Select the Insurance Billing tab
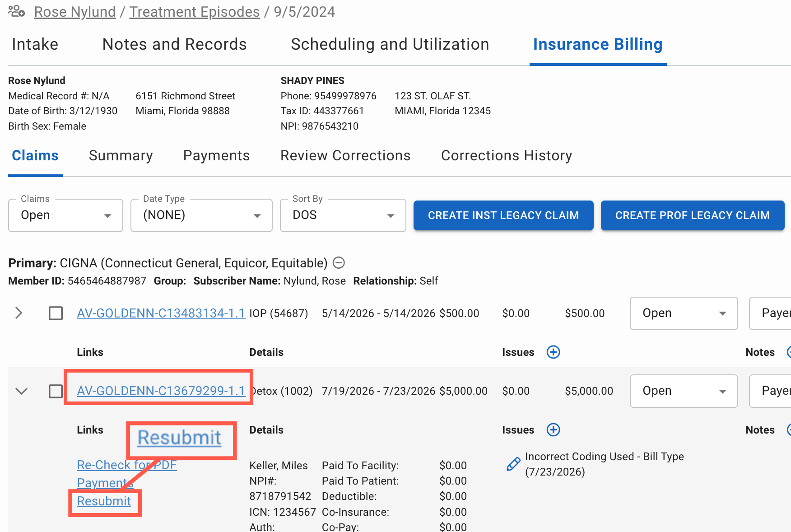791x532 pixels. coord(598,44)
